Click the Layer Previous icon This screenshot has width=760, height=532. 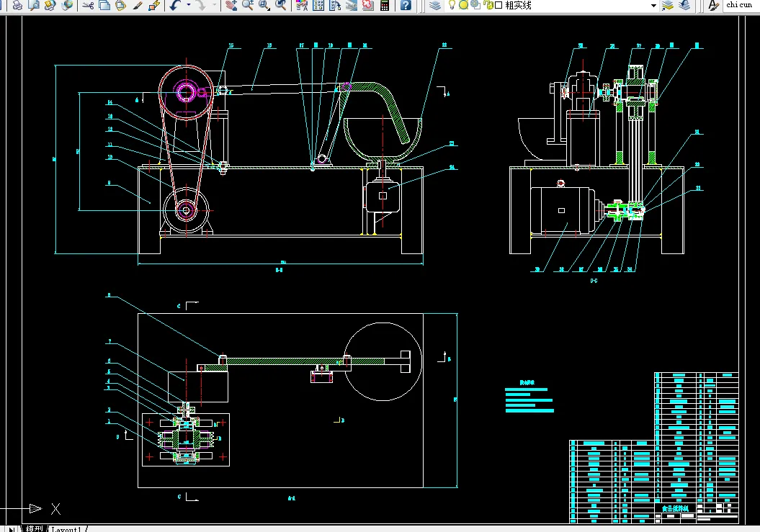click(x=684, y=5)
